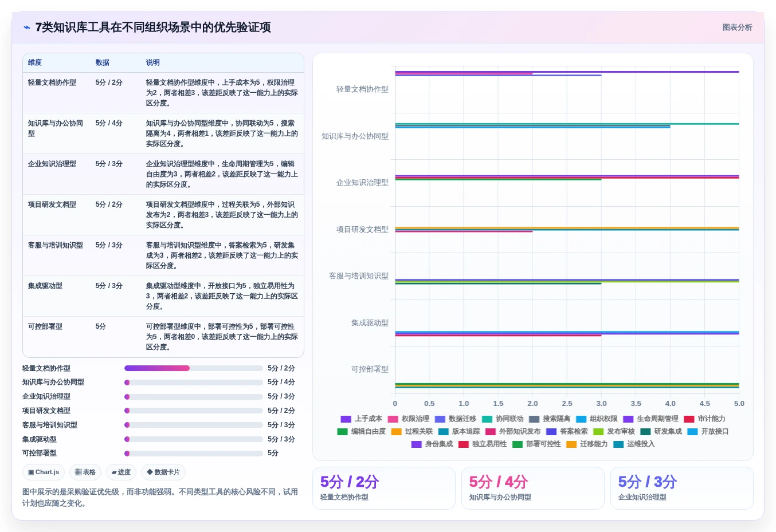The image size is (776, 532).
Task: Click the 身份集成 legend entry
Action: (x=432, y=444)
